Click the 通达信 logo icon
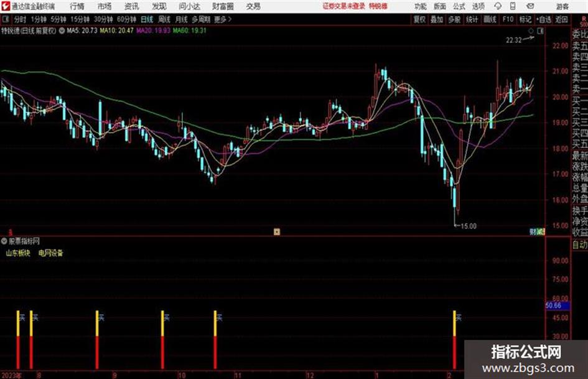The width and height of the screenshot is (588, 379). 6,6
